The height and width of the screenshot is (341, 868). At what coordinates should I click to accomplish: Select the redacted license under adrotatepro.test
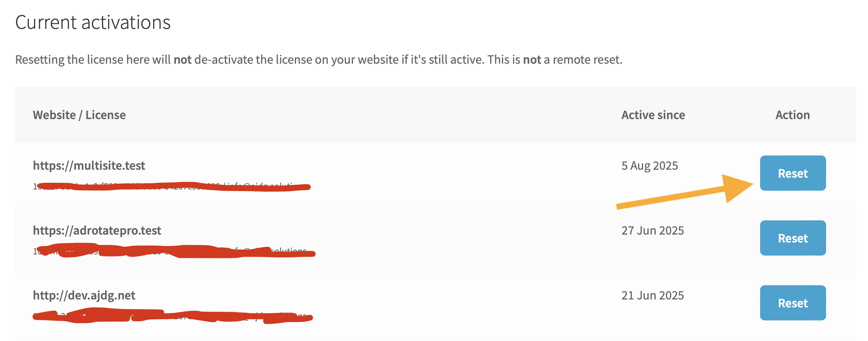coord(174,251)
